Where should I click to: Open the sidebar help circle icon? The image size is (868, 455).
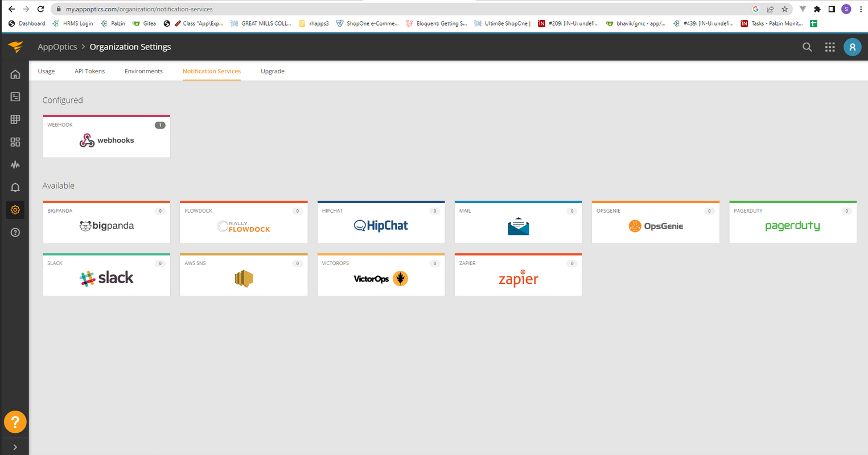[15, 233]
